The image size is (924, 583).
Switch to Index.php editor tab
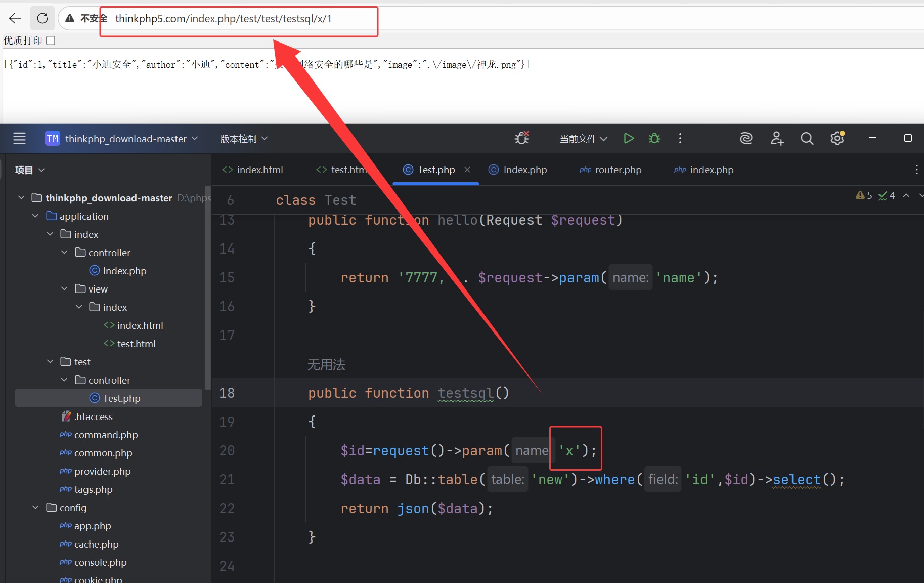pyautogui.click(x=518, y=170)
